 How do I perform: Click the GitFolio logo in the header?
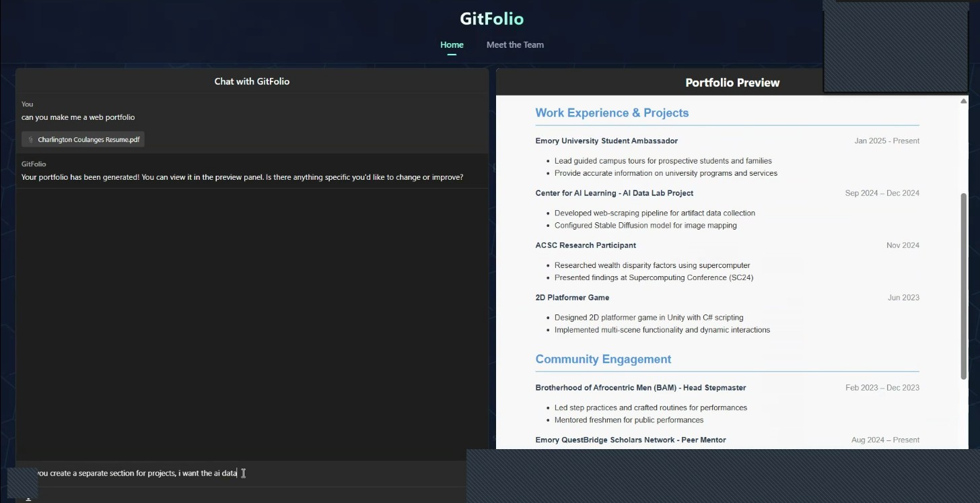pyautogui.click(x=491, y=18)
